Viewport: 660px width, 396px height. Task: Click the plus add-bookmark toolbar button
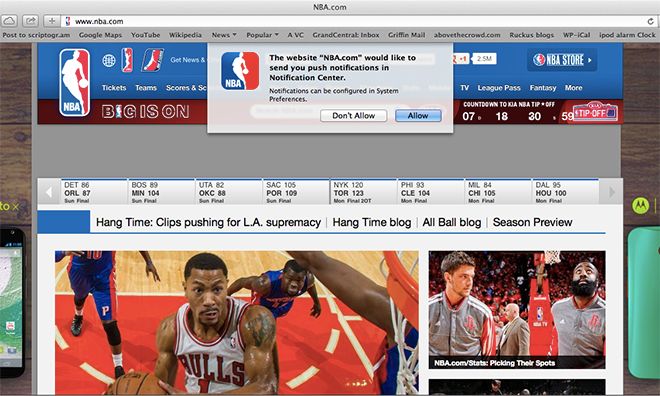(x=51, y=21)
